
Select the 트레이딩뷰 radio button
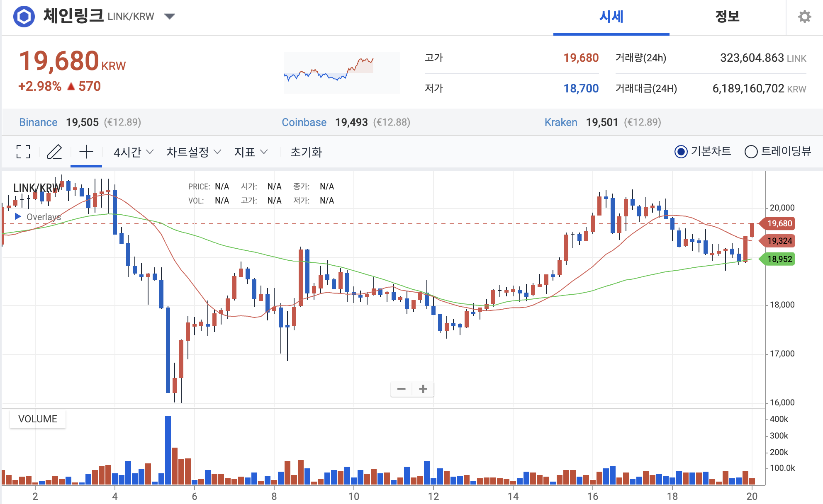751,152
